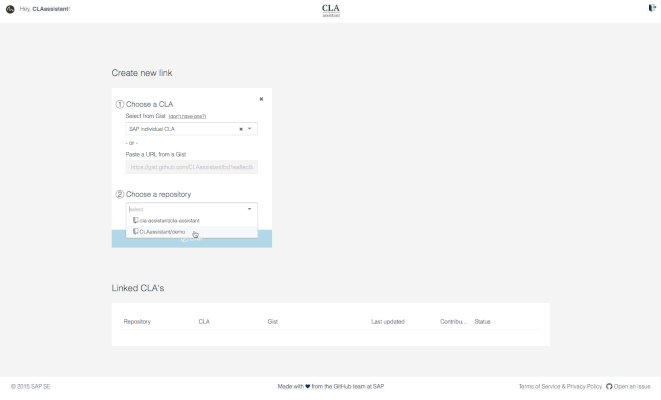Select the cla-assistant/cla-assistant repository option
661x400 pixels.
pyautogui.click(x=170, y=220)
